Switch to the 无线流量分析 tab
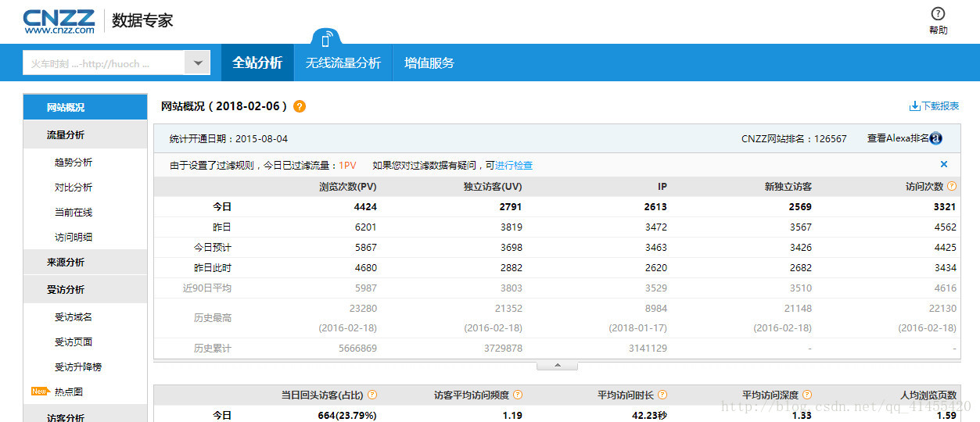Image resolution: width=980 pixels, height=422 pixels. (x=343, y=63)
